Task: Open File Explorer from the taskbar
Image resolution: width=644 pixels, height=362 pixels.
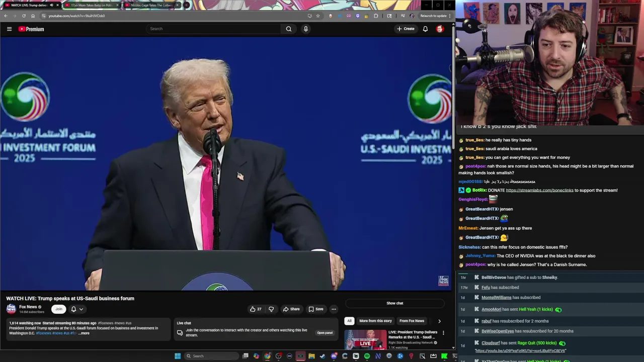Action: tap(311, 356)
